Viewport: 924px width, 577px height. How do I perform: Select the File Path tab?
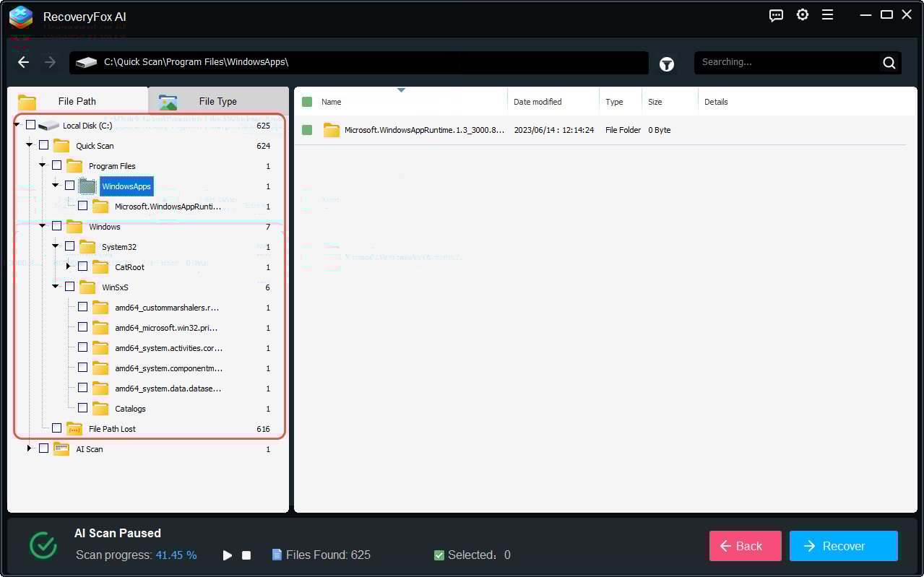(77, 101)
